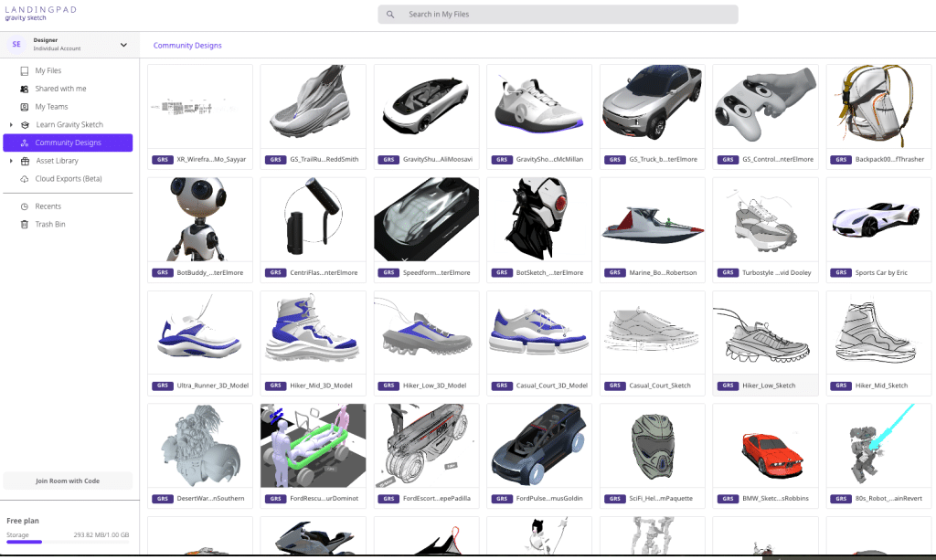936x560 pixels.
Task: Click the GRS badge on GS_TrailRu...ReddSmith
Action: 276,160
